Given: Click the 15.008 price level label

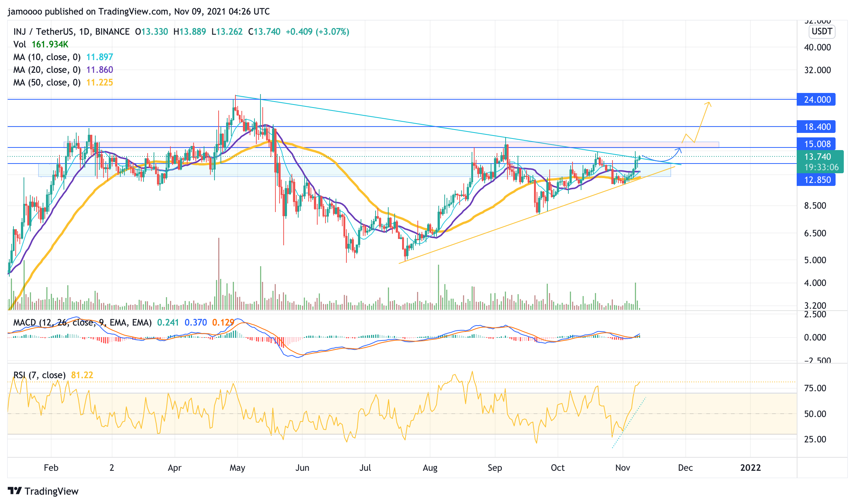Looking at the screenshot, I should [816, 144].
